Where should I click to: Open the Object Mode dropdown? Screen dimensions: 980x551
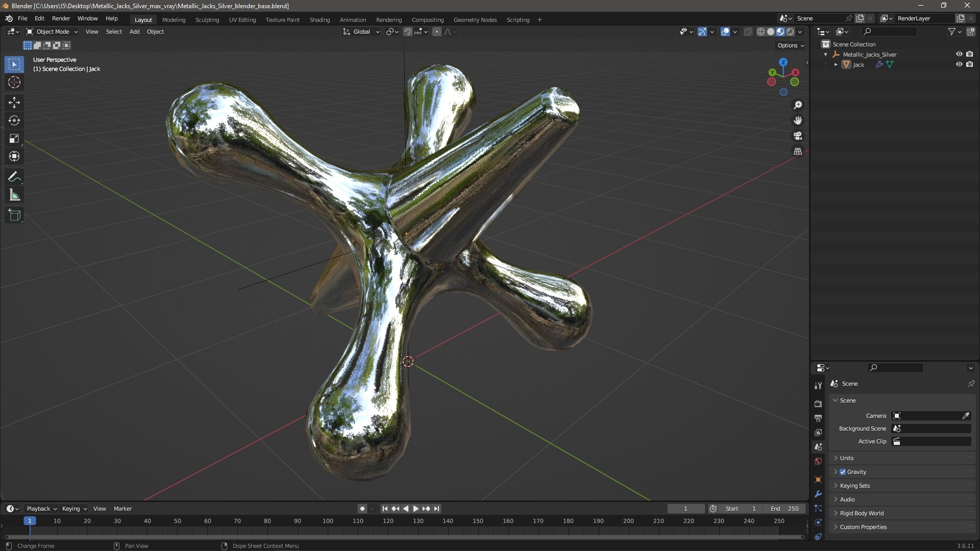(52, 32)
